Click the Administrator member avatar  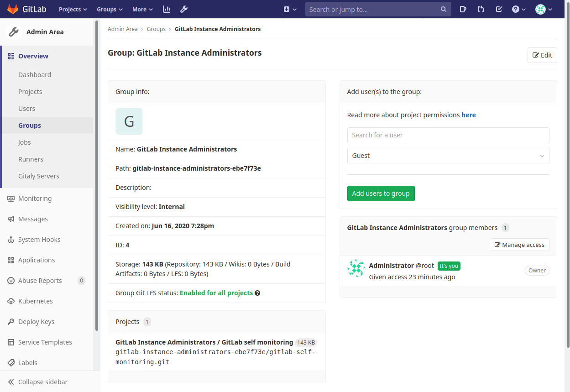click(356, 268)
